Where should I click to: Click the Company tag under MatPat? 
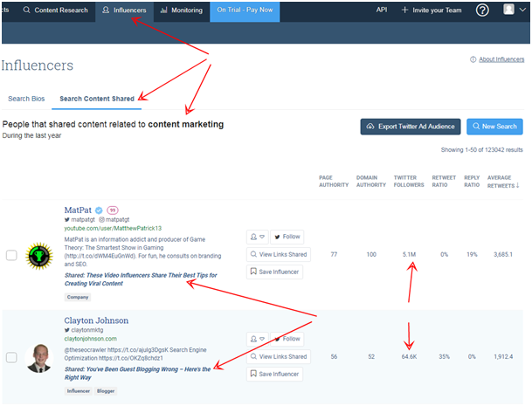[78, 297]
